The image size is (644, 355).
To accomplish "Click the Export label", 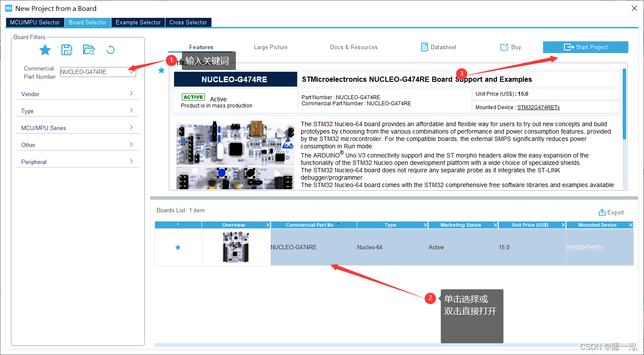I will (x=616, y=212).
